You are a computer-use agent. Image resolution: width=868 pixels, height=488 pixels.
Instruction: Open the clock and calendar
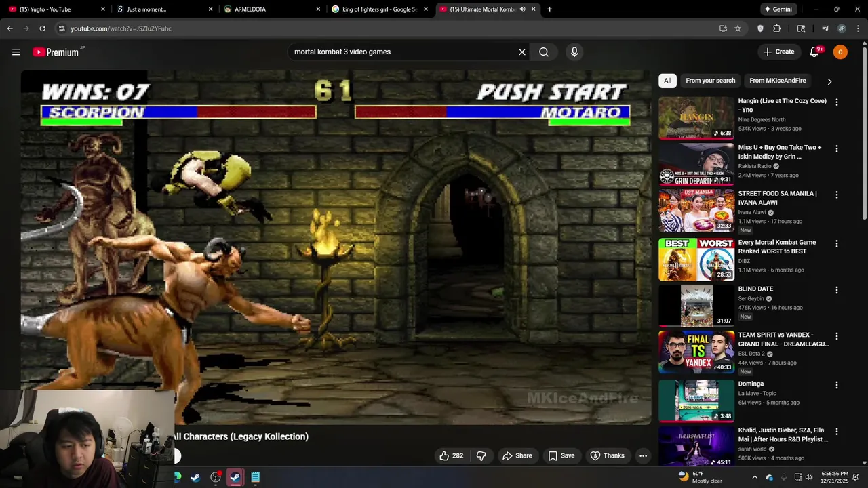click(x=834, y=477)
